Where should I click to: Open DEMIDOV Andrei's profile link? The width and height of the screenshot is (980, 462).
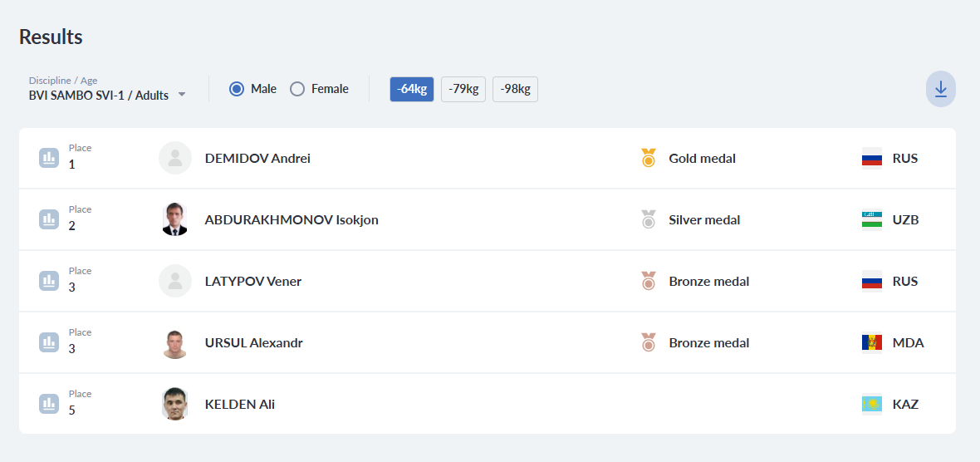257,158
